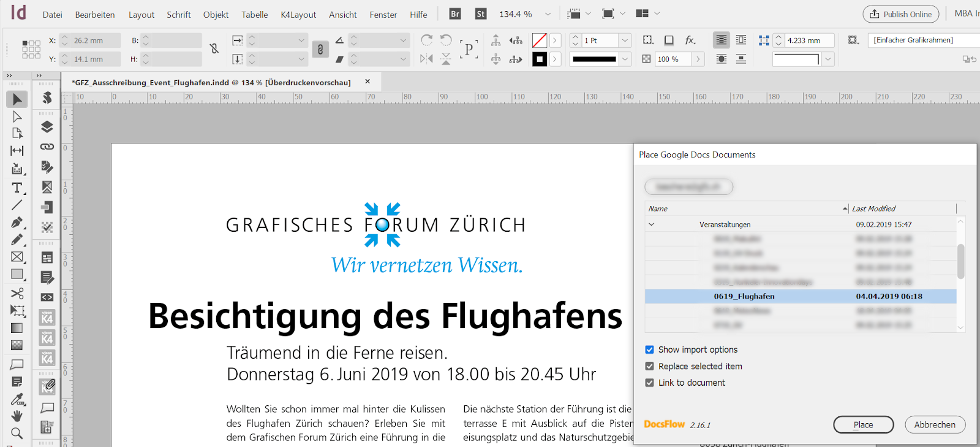The image size is (980, 447).
Task: Toggle jump object text wrap
Action: pyautogui.click(x=741, y=59)
